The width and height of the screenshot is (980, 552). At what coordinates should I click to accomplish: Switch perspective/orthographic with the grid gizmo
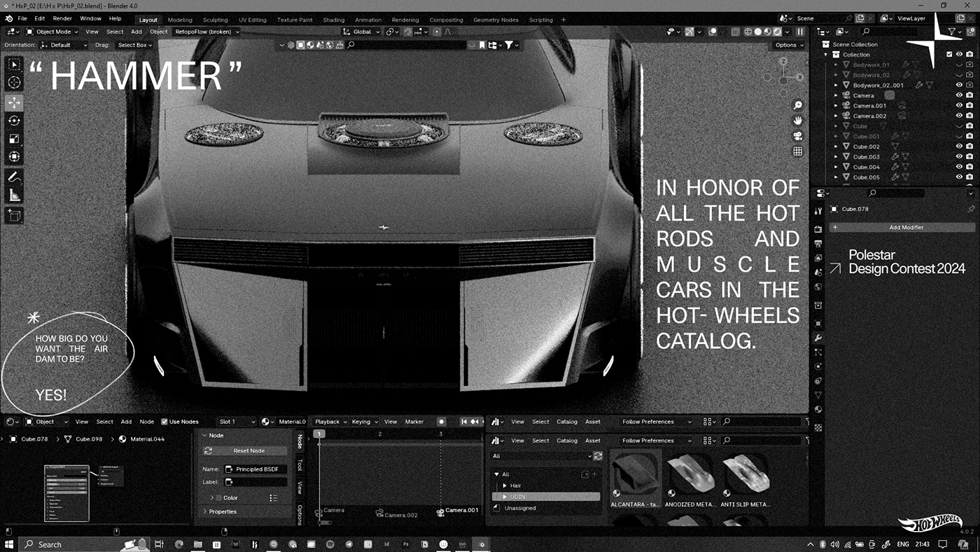click(797, 151)
